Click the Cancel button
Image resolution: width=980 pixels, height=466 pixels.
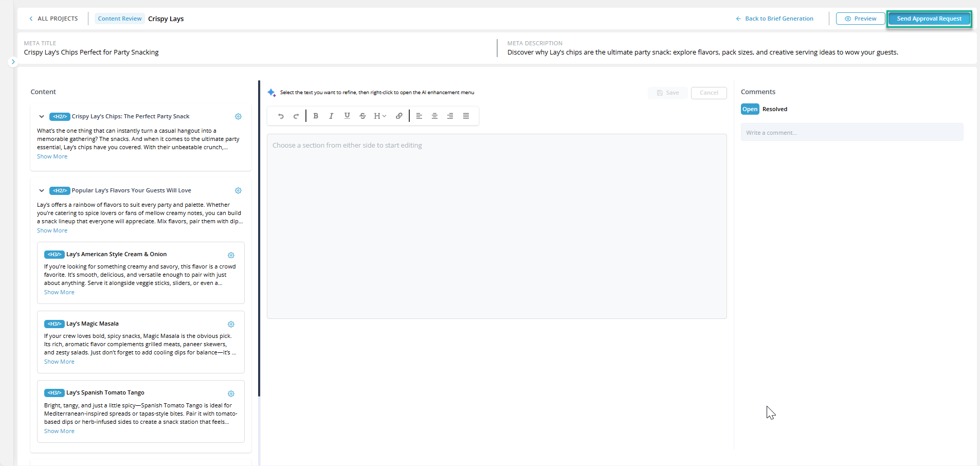click(709, 93)
